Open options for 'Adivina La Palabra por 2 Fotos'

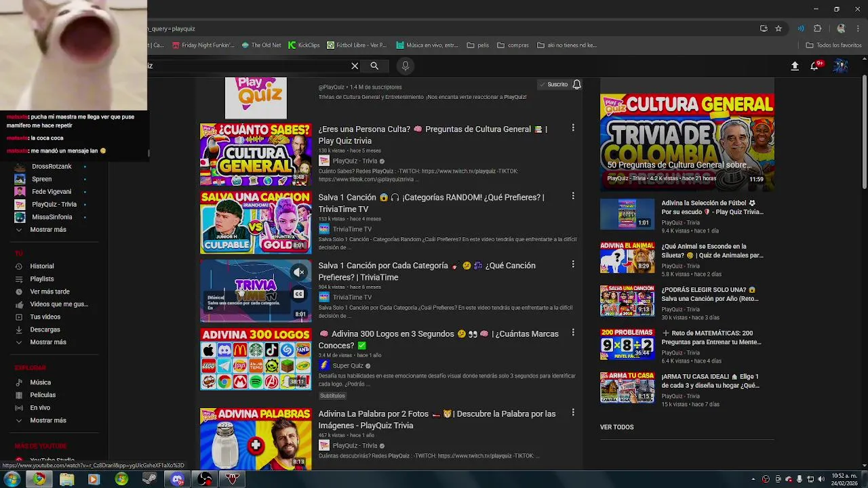point(573,412)
